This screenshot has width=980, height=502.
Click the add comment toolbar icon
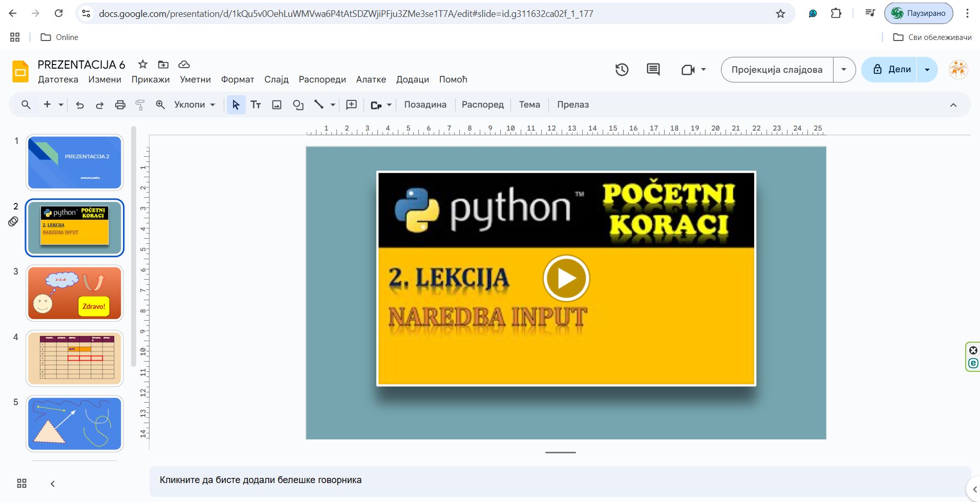[351, 105]
